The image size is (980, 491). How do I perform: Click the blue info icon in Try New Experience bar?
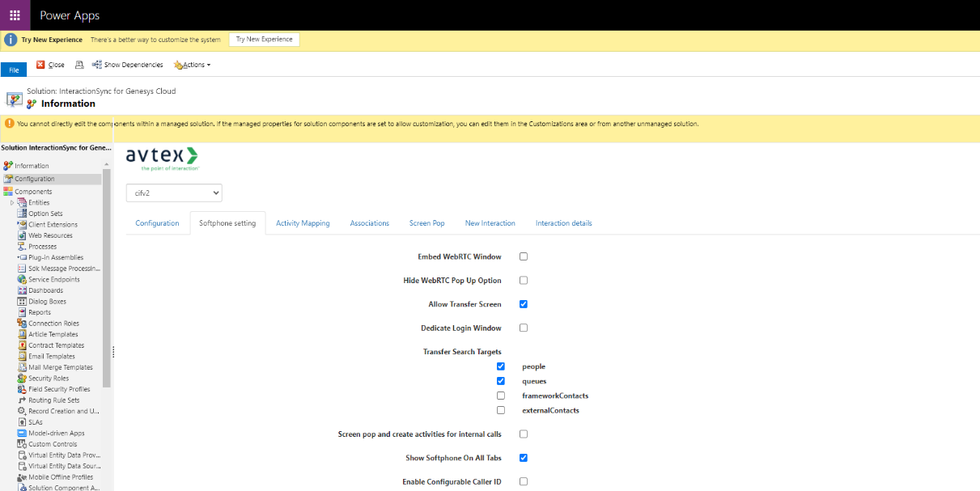(11, 40)
